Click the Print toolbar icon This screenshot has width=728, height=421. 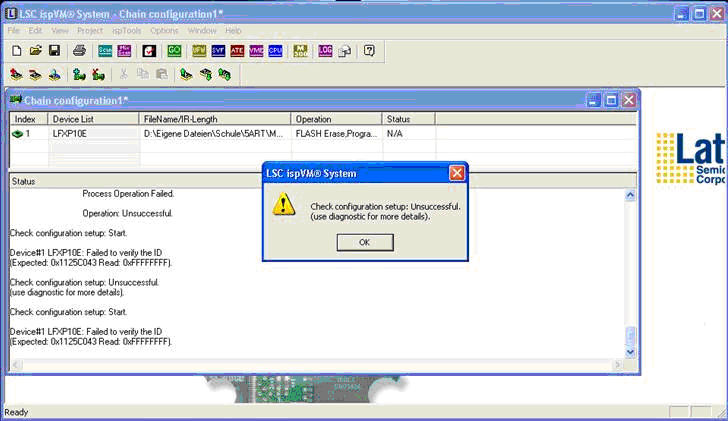79,51
